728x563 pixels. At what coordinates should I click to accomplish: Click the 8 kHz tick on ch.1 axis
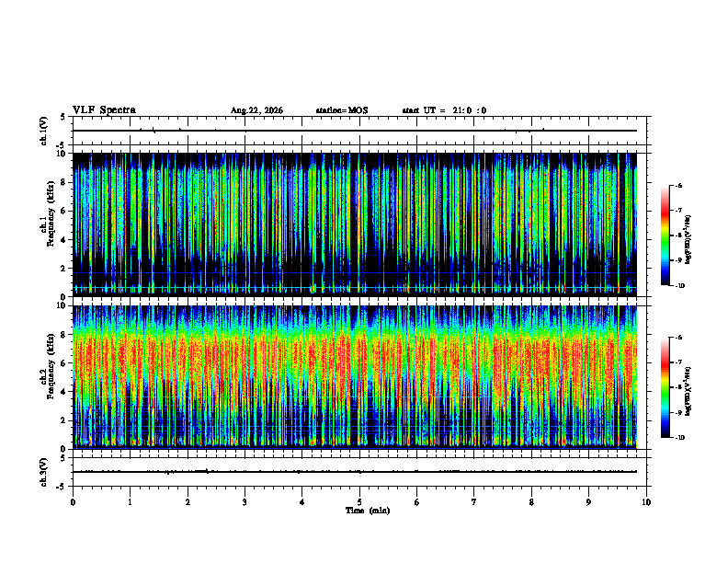64,182
